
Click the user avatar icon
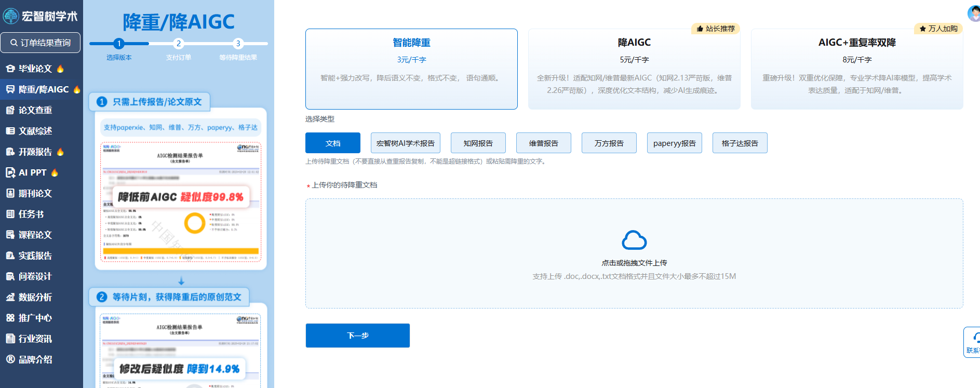pos(974,13)
